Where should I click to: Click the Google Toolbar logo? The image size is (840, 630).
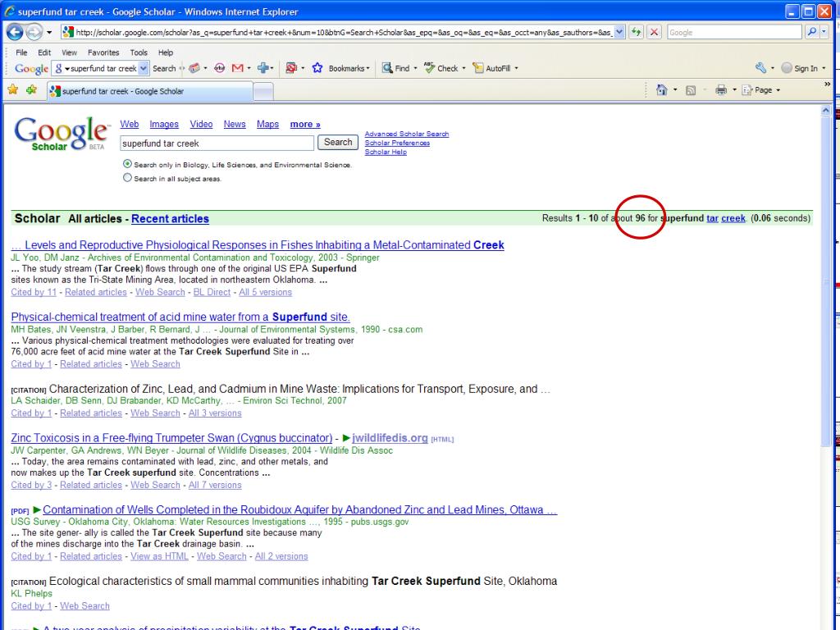pyautogui.click(x=32, y=69)
